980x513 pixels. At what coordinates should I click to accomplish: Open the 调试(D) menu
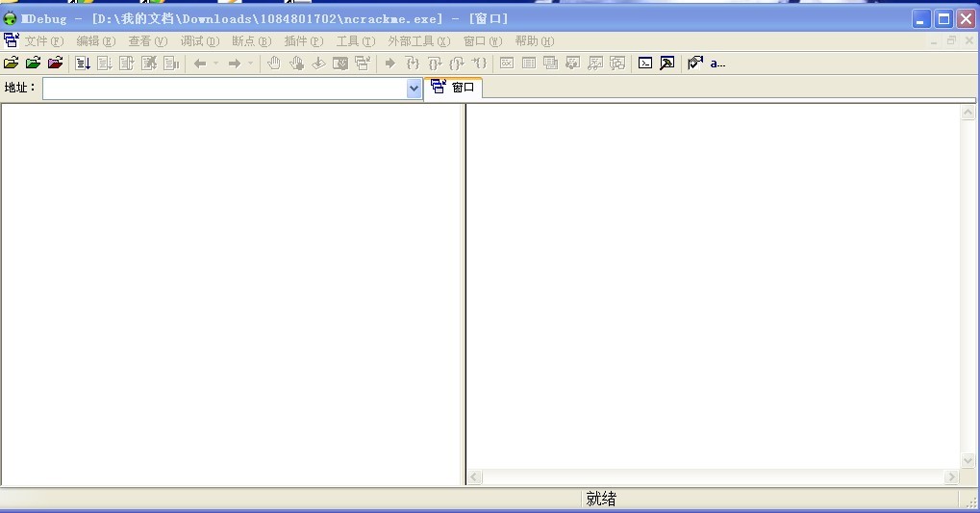(x=199, y=41)
